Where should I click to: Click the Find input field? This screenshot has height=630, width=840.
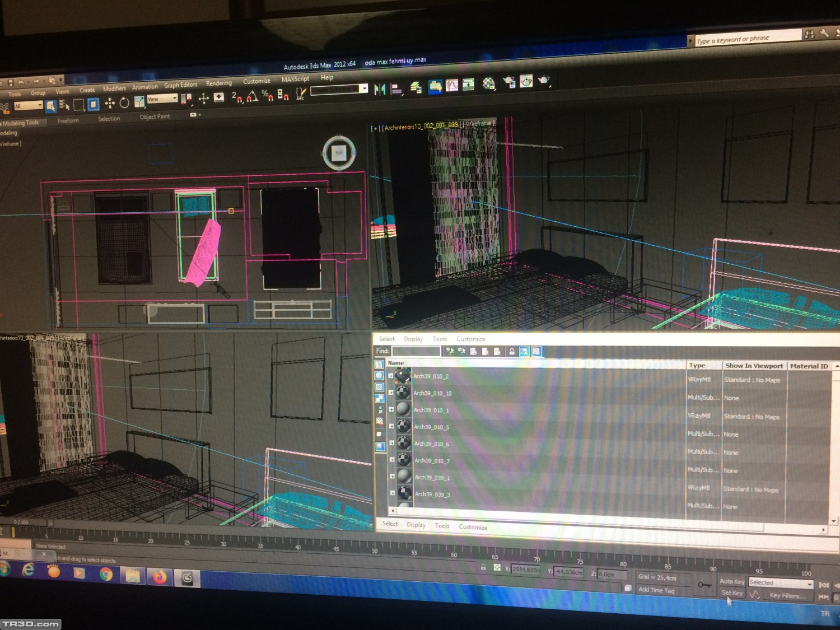[416, 351]
